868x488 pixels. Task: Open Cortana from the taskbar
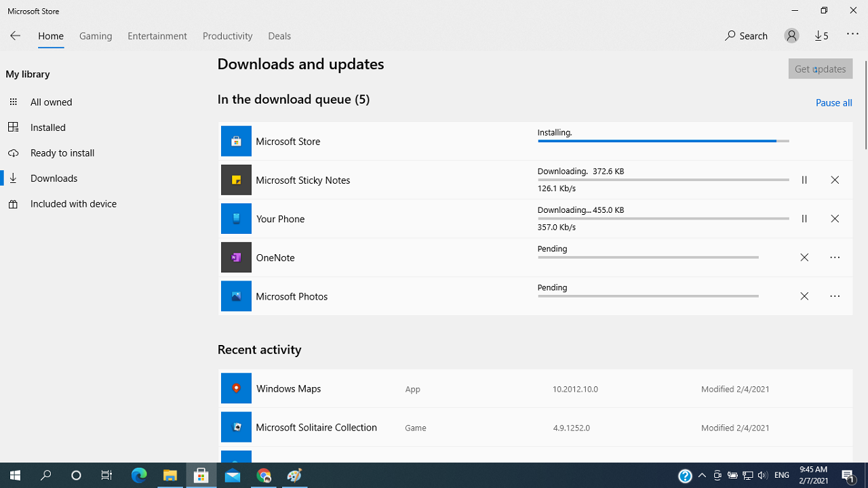[76, 475]
